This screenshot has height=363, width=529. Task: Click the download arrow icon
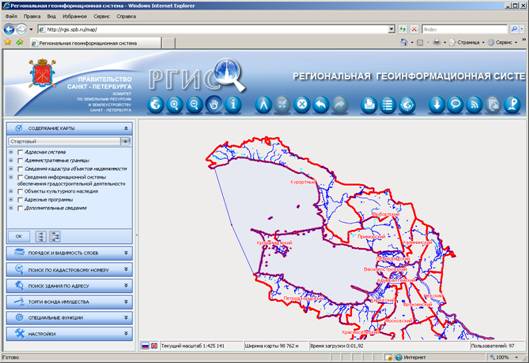coord(437,104)
